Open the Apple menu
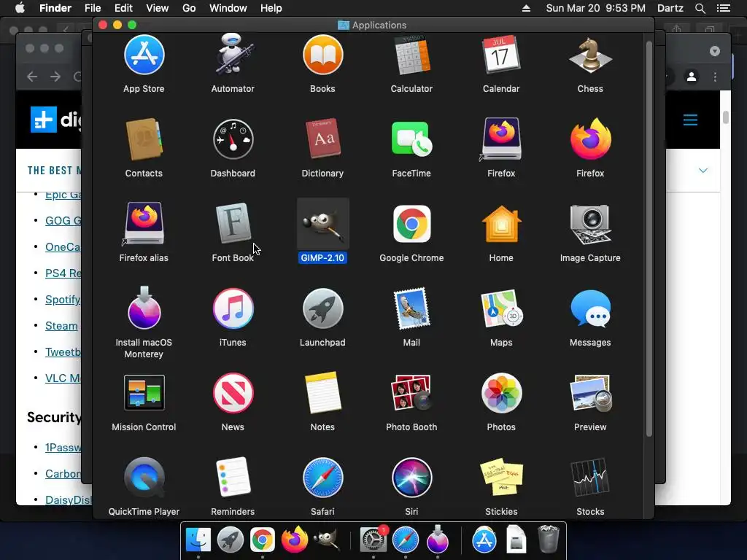747x560 pixels. tap(20, 8)
